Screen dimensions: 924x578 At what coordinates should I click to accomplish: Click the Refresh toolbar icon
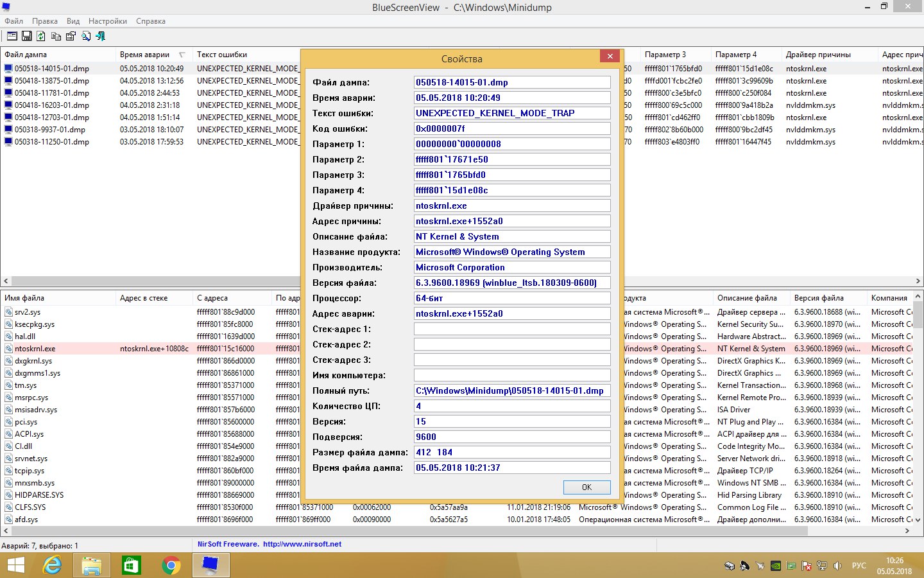point(41,36)
